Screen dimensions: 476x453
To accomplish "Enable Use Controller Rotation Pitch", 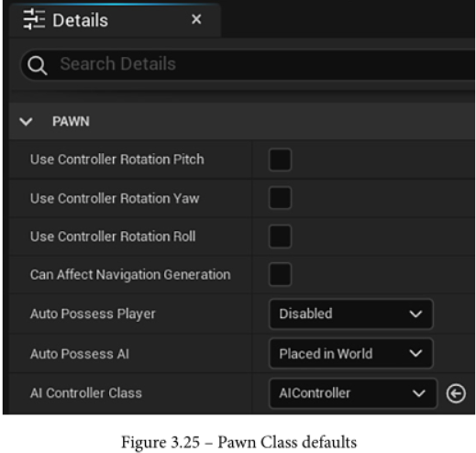I will pos(280,160).
